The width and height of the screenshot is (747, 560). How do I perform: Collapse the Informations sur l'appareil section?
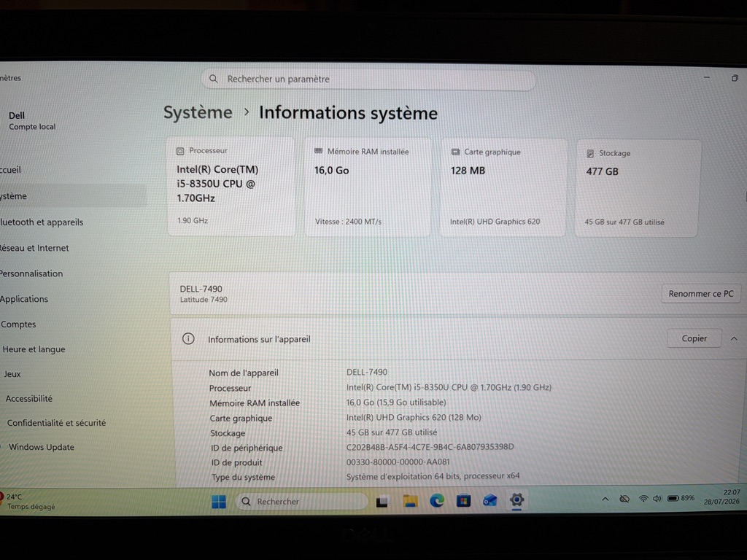[x=734, y=338]
